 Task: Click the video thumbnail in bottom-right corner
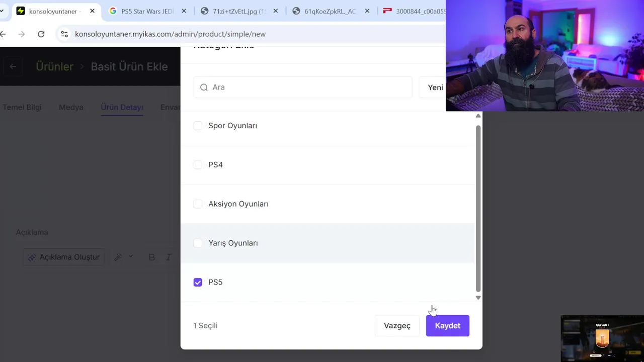(x=602, y=338)
